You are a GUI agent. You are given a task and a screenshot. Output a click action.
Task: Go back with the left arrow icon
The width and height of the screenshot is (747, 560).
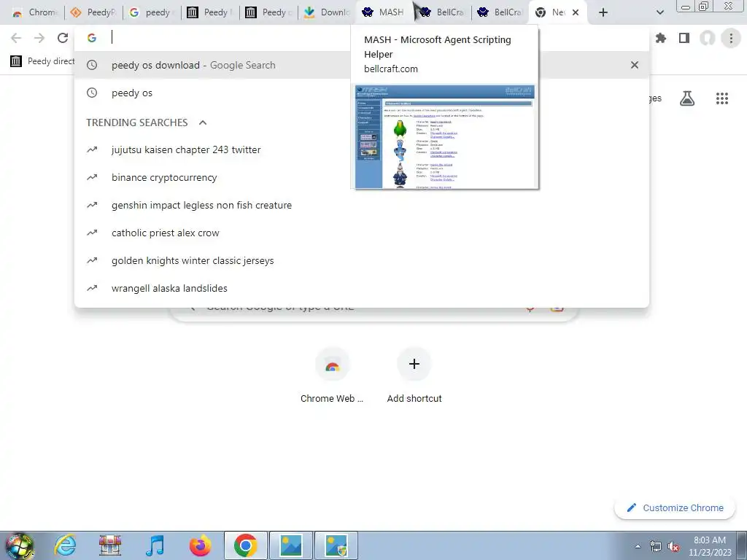[x=16, y=38]
